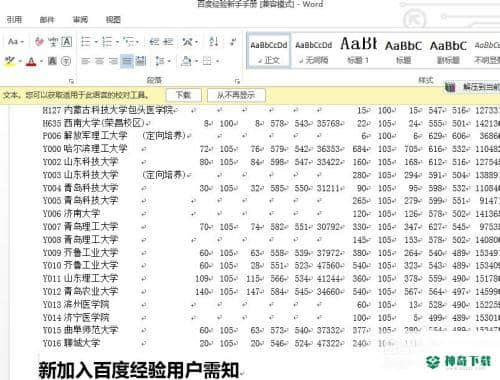Open the 视图 ribbon tab

coord(113,20)
